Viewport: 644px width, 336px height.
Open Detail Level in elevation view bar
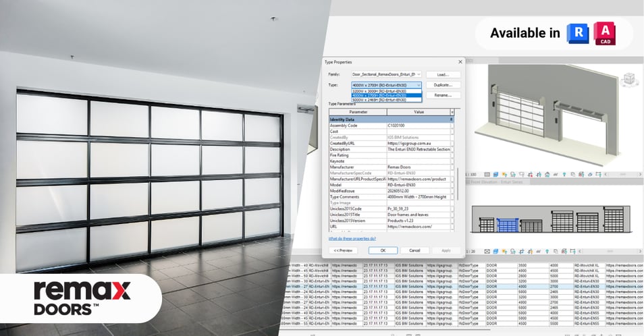(x=487, y=251)
